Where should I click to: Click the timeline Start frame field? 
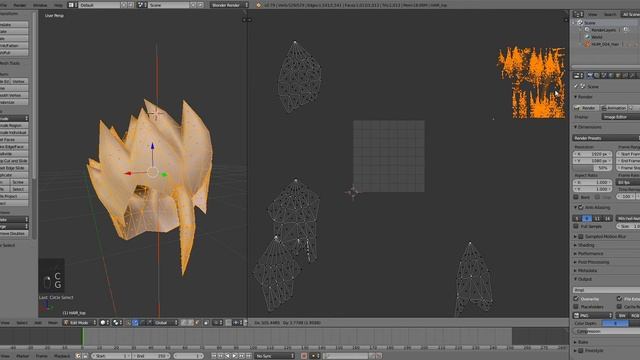coord(111,356)
